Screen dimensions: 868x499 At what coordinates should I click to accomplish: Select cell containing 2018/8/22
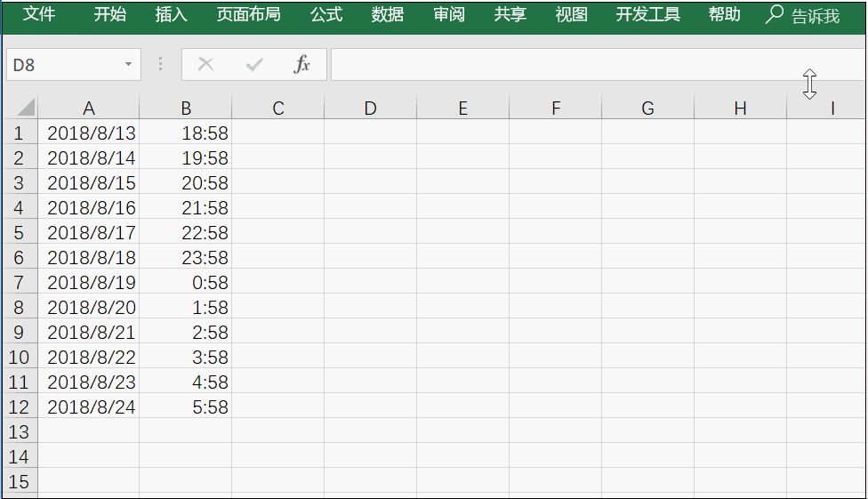(89, 357)
